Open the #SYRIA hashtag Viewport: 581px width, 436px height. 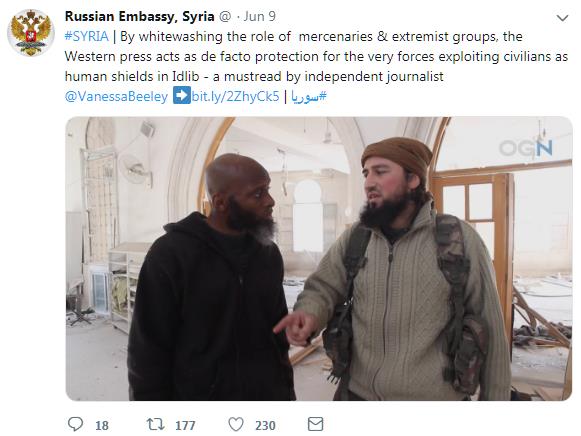pyautogui.click(x=86, y=36)
